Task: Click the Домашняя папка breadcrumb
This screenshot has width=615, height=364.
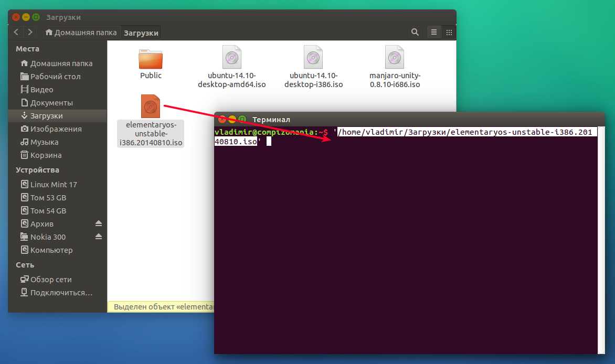Action: (x=81, y=33)
